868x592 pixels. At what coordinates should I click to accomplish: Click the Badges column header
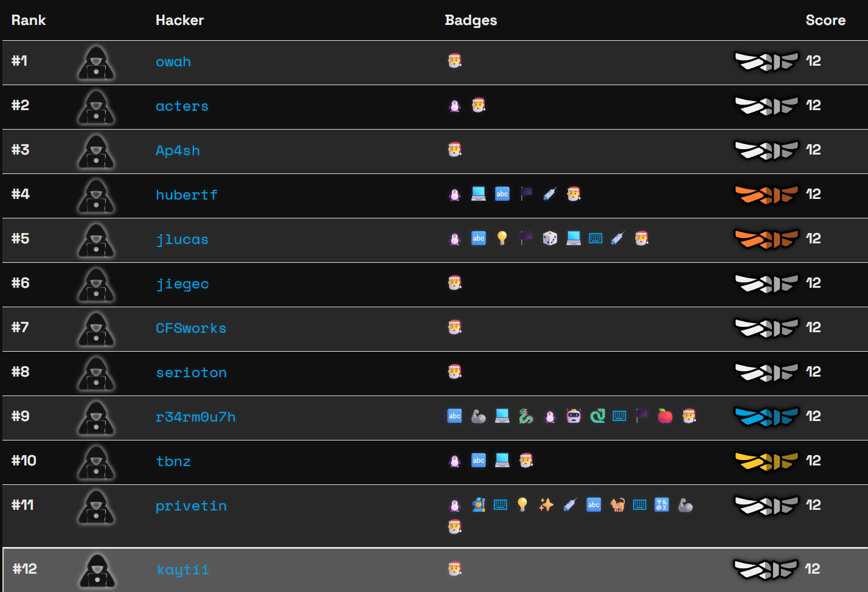click(x=471, y=20)
